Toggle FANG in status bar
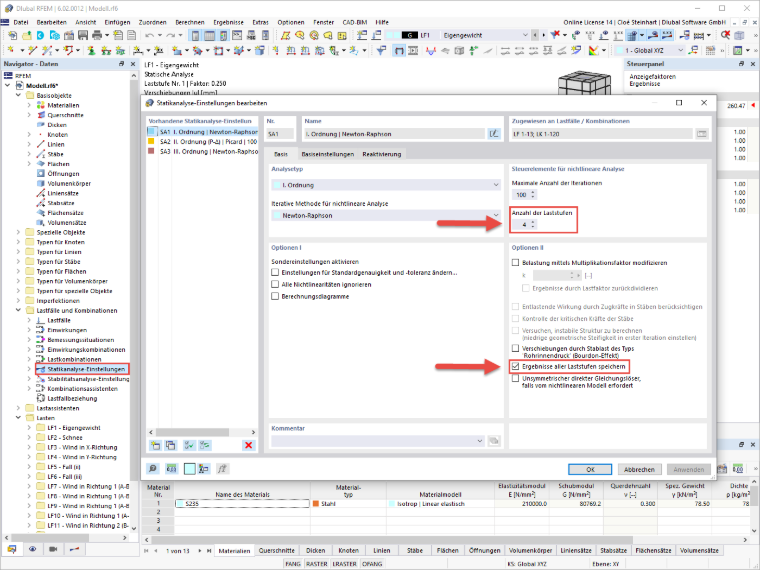Image resolution: width=760 pixels, height=570 pixels. [x=293, y=564]
